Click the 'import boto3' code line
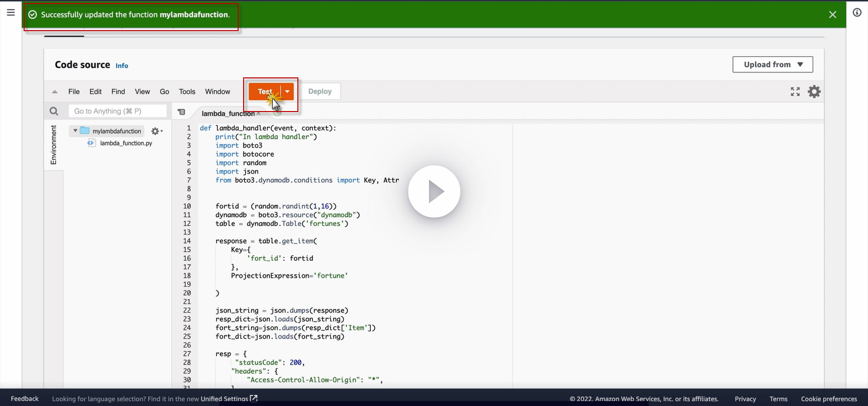This screenshot has height=406, width=868. (x=239, y=145)
